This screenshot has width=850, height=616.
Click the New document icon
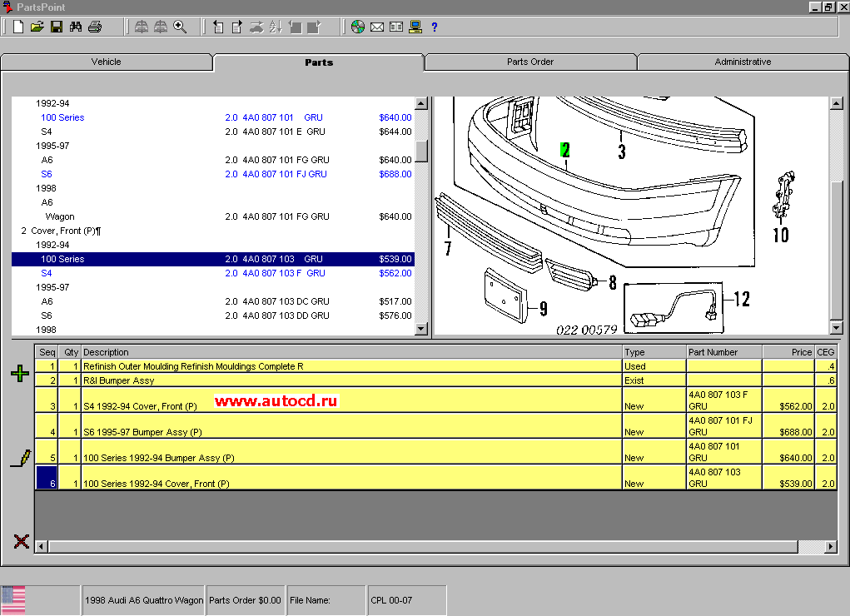(18, 27)
